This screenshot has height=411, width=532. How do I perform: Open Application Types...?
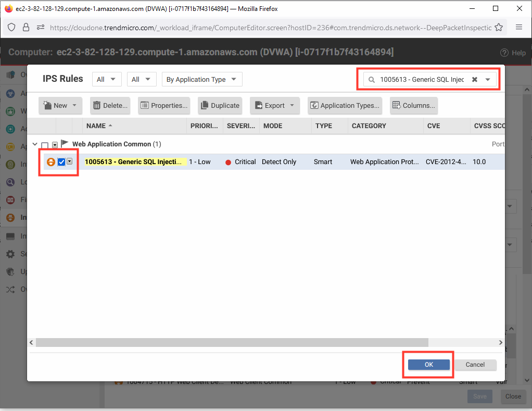[x=345, y=106]
